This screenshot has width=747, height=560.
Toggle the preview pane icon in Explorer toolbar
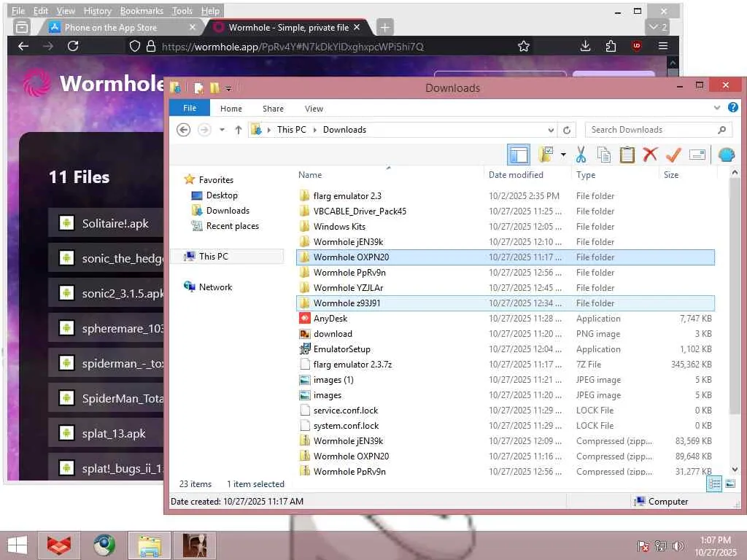pos(519,155)
